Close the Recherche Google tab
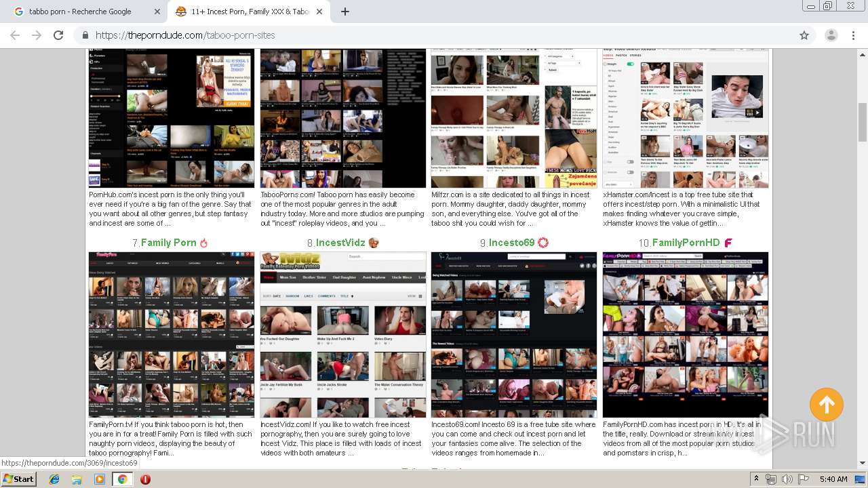 [x=157, y=12]
